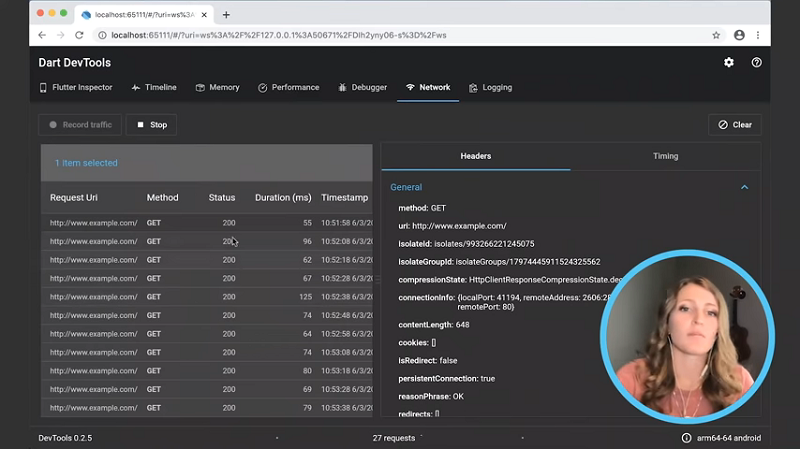Bookmark this page with star icon

[x=716, y=35]
